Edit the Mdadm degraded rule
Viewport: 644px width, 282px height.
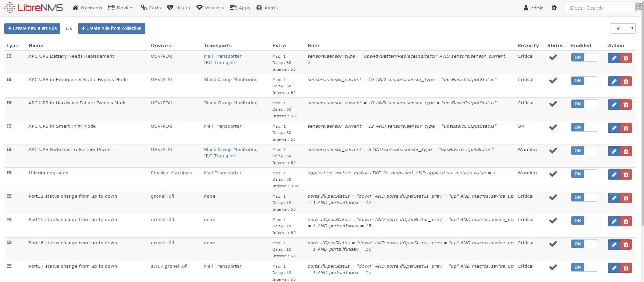[614, 175]
